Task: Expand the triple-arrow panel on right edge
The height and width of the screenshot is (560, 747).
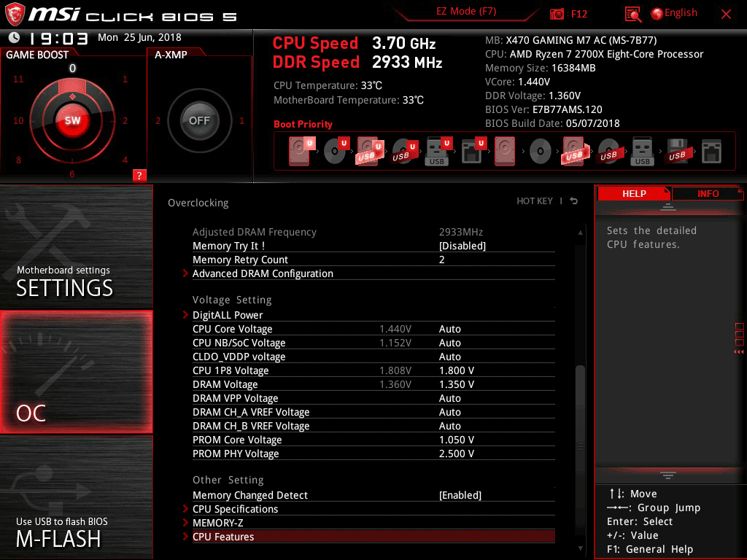Action: [738, 352]
